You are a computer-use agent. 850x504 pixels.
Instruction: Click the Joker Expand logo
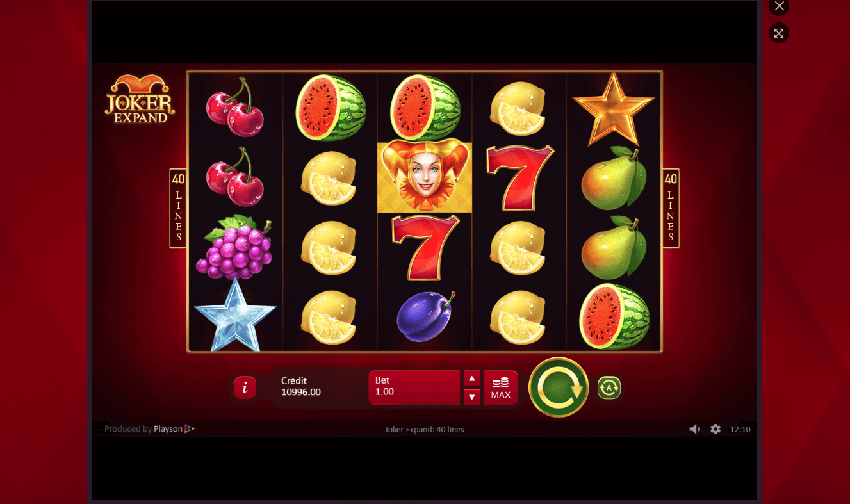(x=140, y=99)
